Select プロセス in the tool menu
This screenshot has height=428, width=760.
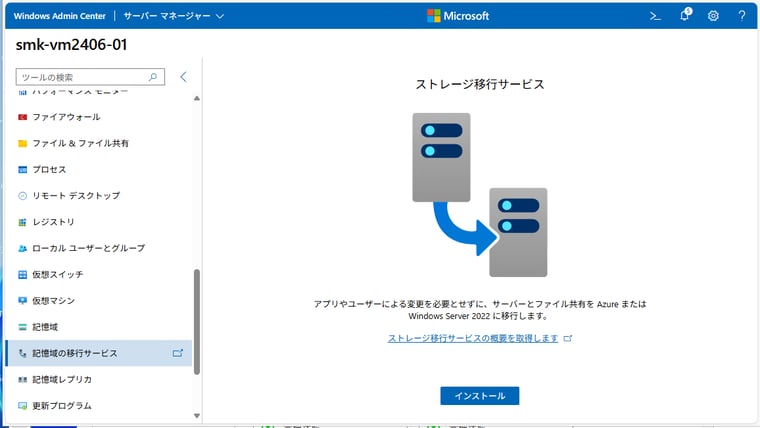coord(49,170)
